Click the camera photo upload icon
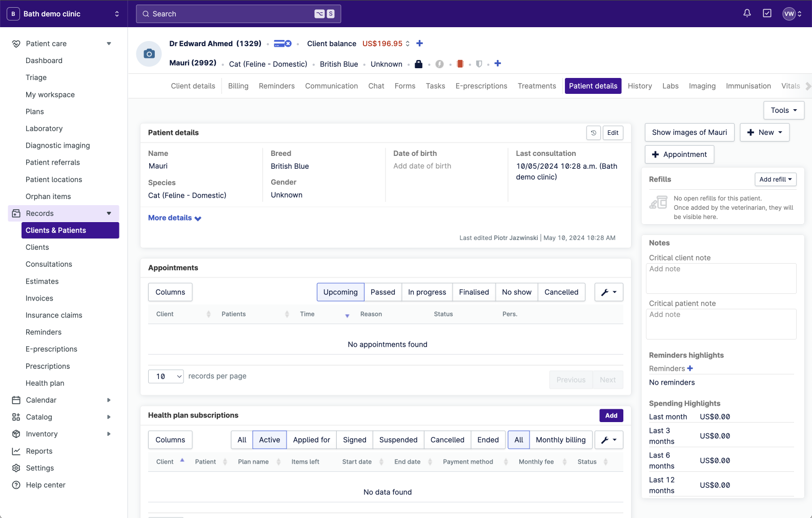812x518 pixels. 149,54
